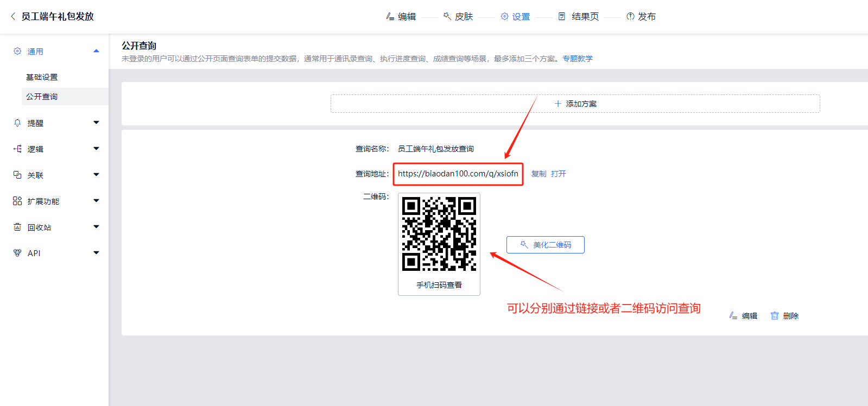Click the bell icon for 提醒
The width and height of the screenshot is (868, 406).
point(17,123)
